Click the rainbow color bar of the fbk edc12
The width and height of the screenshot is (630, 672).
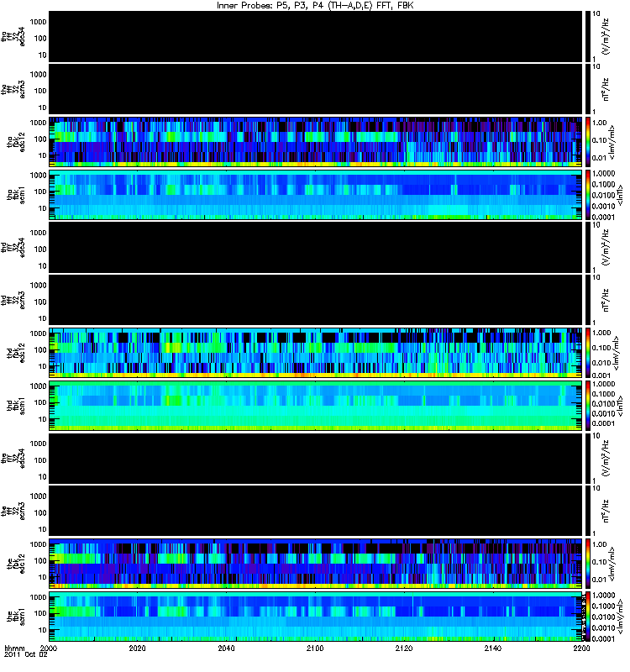click(587, 564)
